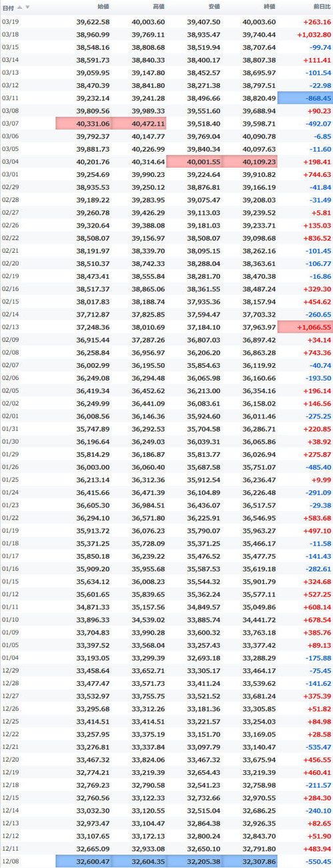Select the +836.52 change on 02/22
This screenshot has height=868, width=333.
317,237
